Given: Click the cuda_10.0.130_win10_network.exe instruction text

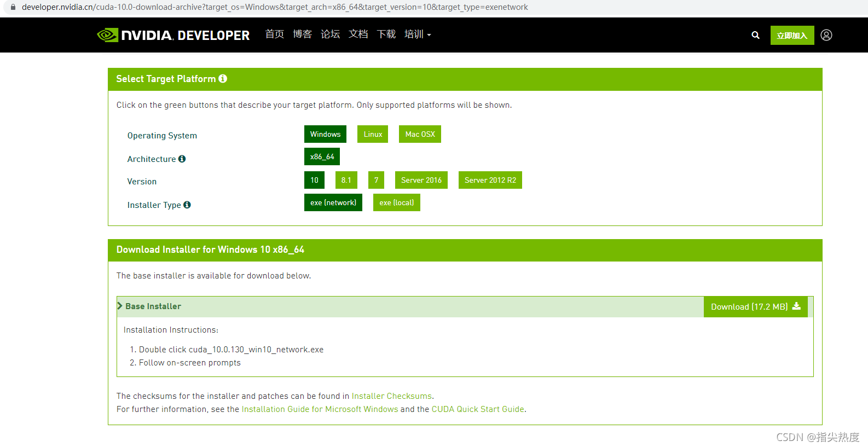Looking at the screenshot, I should 256,350.
